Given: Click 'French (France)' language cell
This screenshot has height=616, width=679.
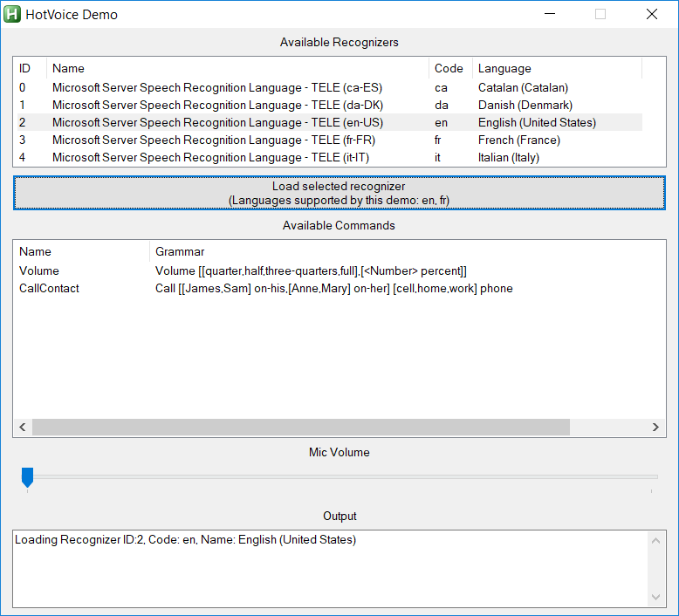Looking at the screenshot, I should (x=519, y=140).
